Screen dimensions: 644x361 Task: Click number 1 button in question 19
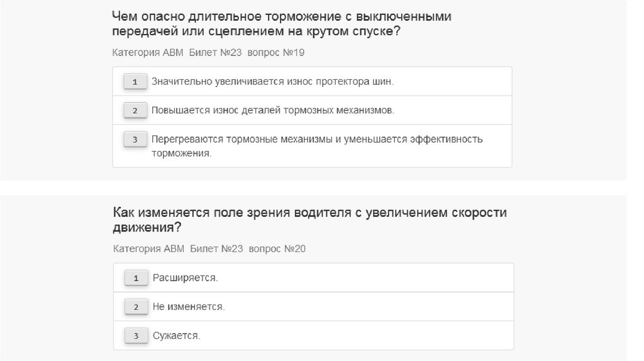[135, 82]
